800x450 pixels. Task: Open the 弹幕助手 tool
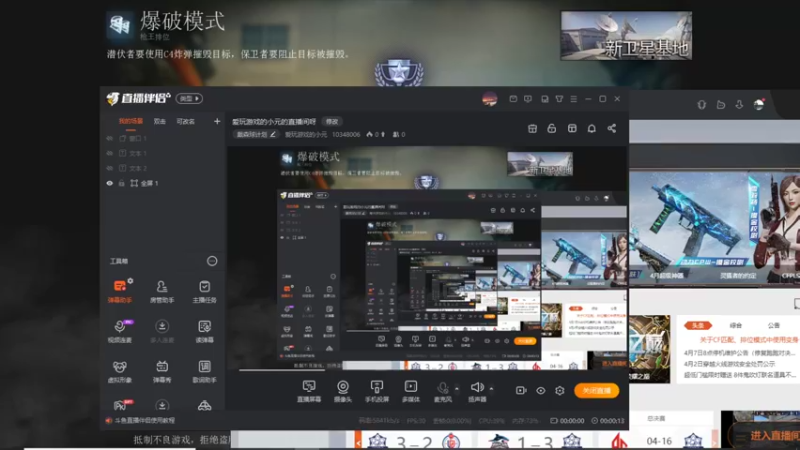pos(120,291)
